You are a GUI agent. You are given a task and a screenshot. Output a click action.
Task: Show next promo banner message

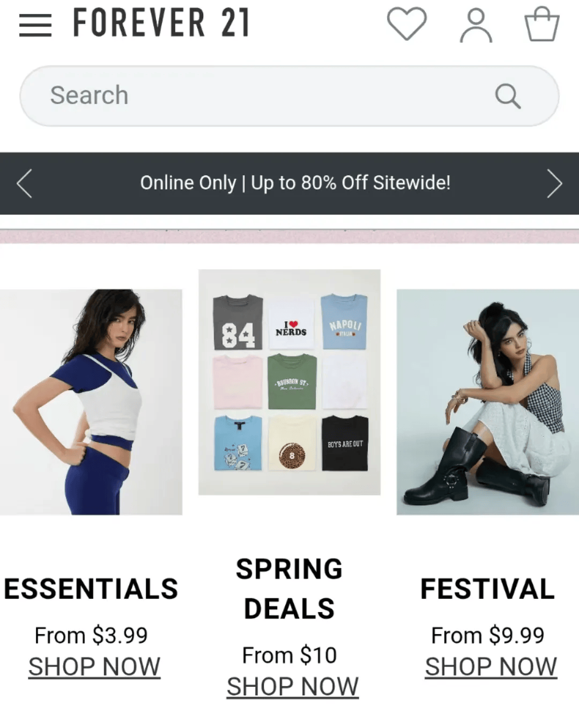point(554,183)
